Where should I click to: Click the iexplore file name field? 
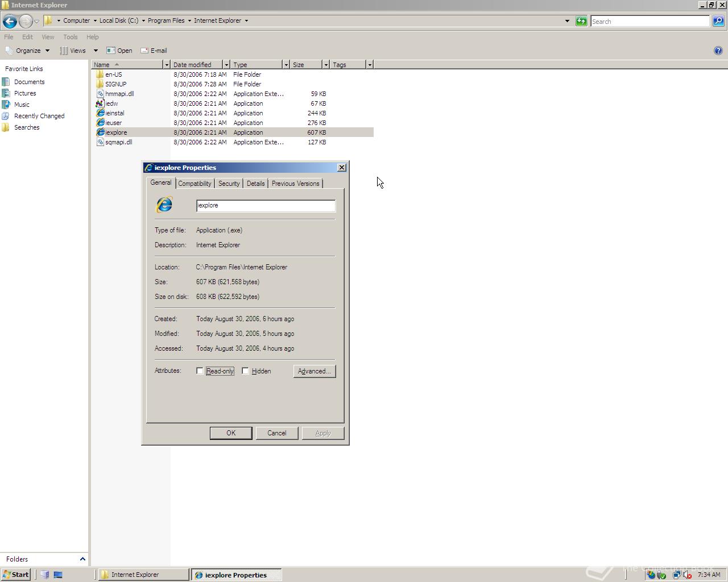[x=266, y=206]
